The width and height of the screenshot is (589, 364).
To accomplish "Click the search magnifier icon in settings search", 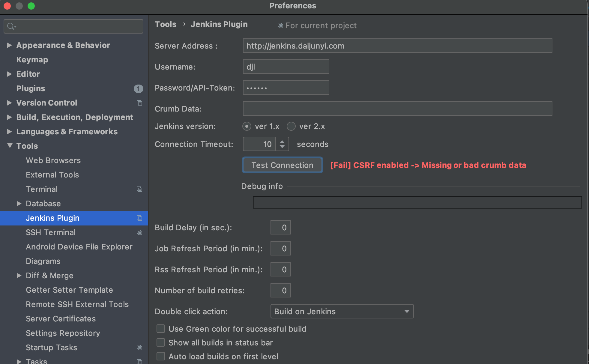I will click(x=11, y=26).
